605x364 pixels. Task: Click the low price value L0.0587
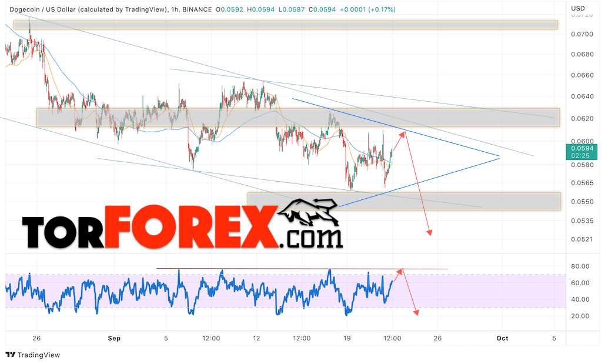(291, 9)
